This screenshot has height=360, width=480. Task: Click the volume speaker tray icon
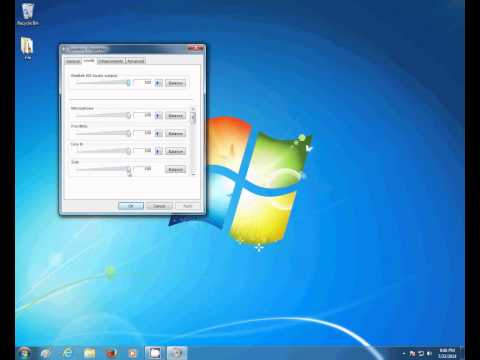point(429,353)
